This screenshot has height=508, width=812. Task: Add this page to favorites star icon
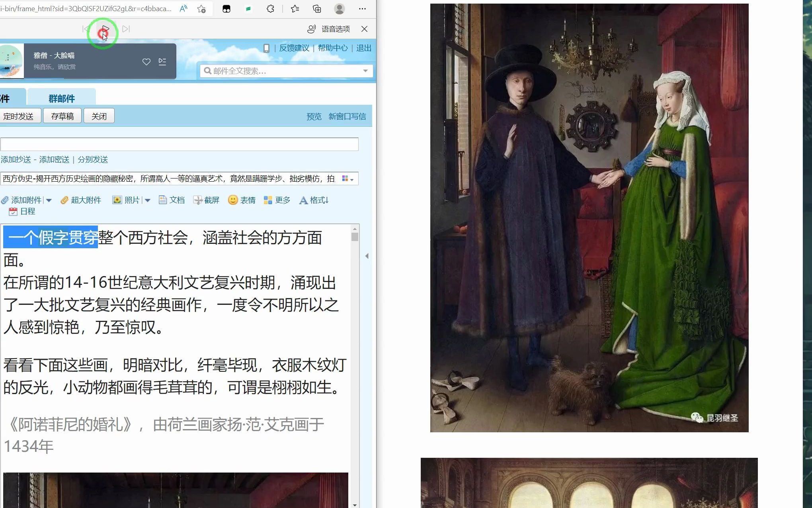(x=201, y=9)
